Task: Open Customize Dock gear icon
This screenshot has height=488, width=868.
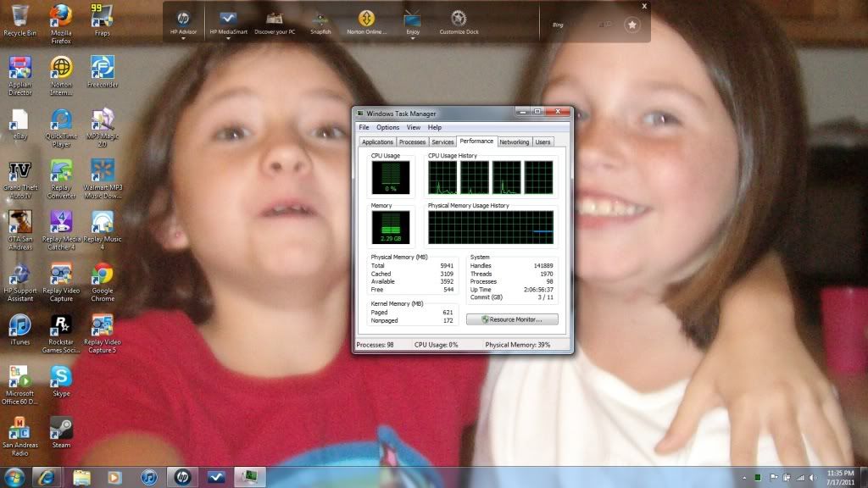Action: tap(459, 19)
